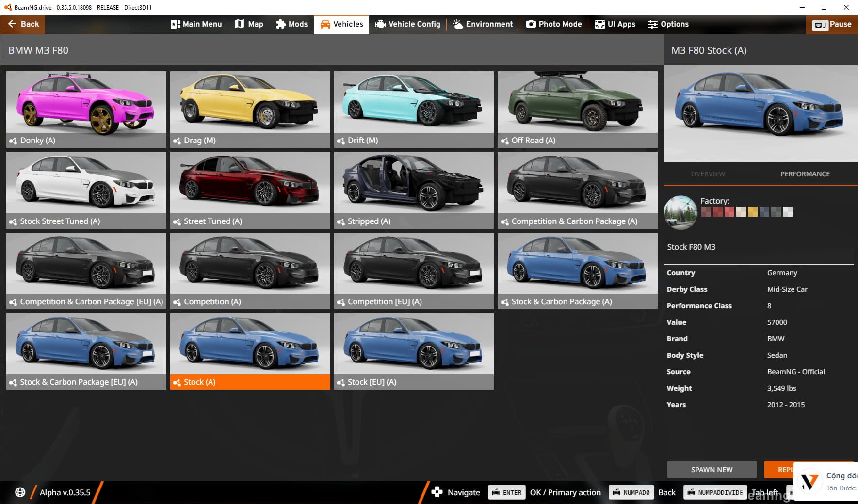The image size is (858, 504).
Task: Click the ENTER key hint
Action: tap(507, 492)
